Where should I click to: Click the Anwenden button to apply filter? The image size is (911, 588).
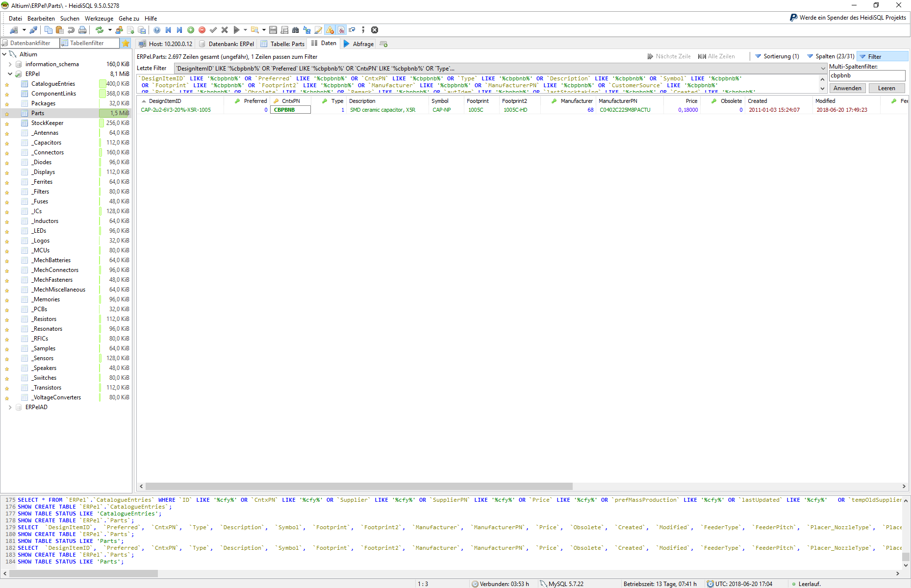pos(847,88)
